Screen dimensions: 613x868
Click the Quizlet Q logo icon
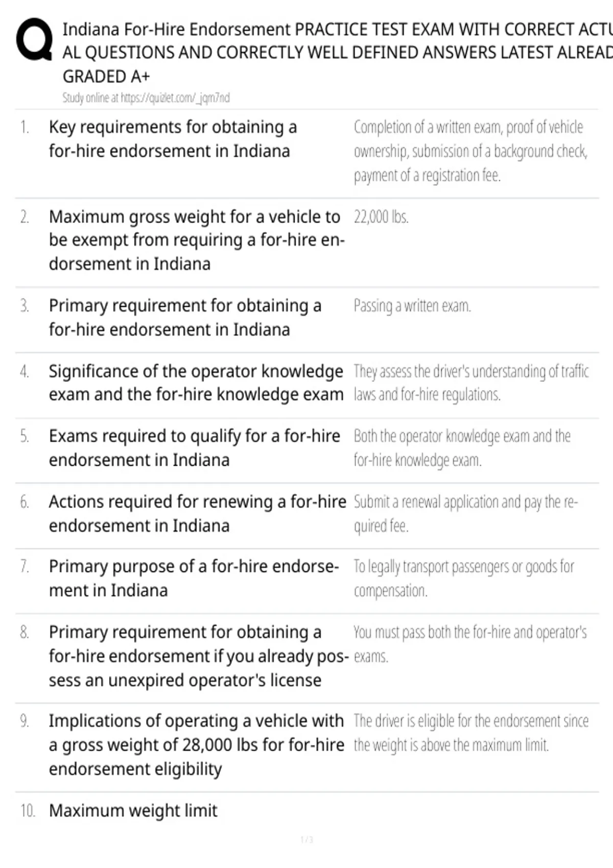pyautogui.click(x=34, y=39)
